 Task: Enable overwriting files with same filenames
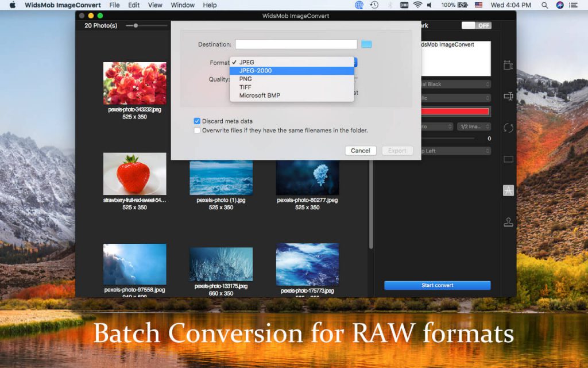(x=196, y=131)
